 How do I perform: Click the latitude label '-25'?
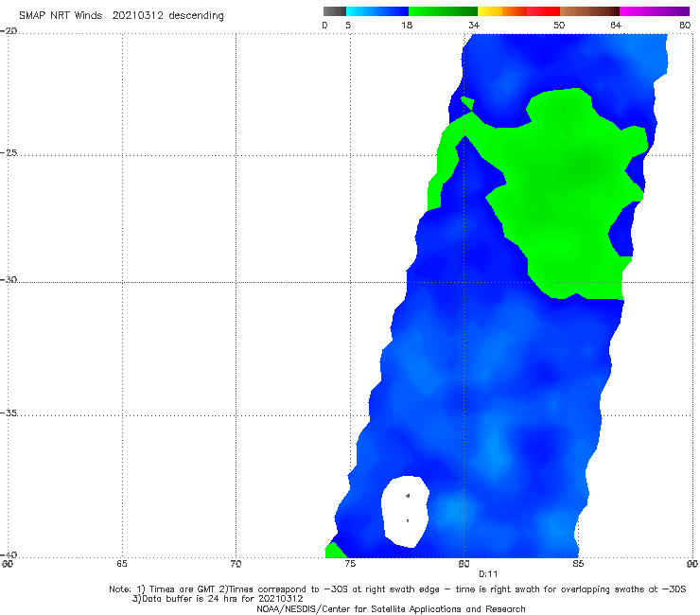pos(9,152)
